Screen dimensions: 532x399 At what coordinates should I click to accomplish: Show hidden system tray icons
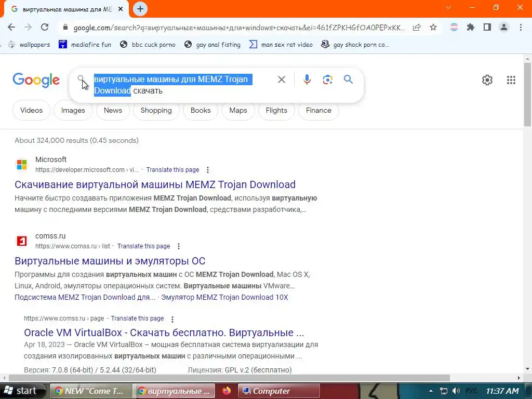pos(431,391)
